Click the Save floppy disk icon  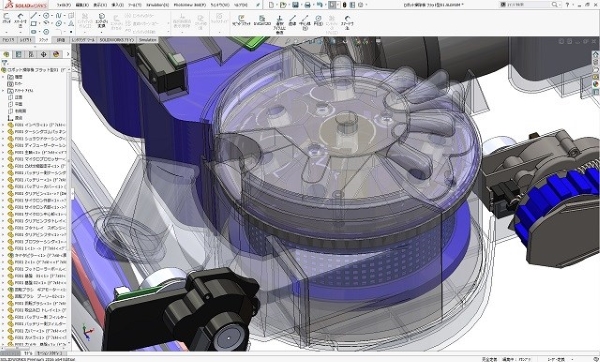[295, 5]
